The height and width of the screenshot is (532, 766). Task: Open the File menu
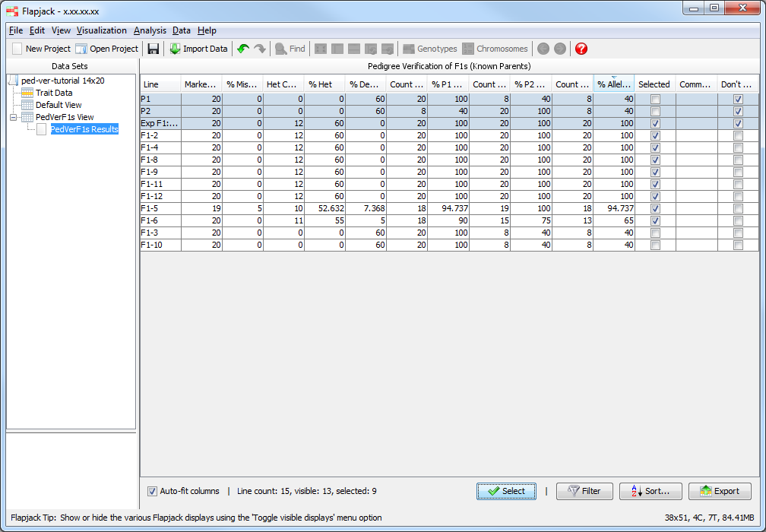coord(16,30)
